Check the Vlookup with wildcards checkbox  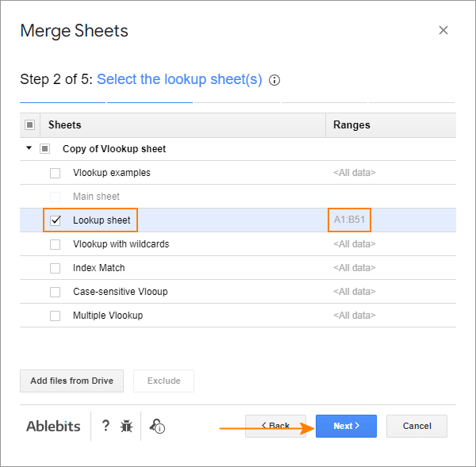55,244
